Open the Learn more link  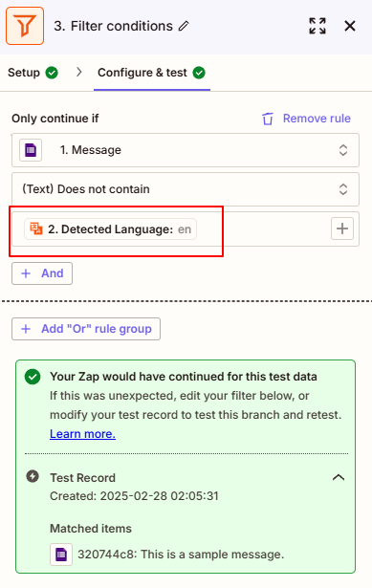(x=82, y=434)
